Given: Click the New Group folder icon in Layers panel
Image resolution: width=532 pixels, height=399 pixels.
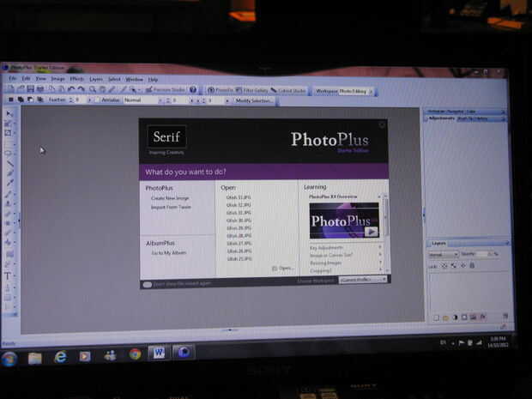Looking at the screenshot, I should click(446, 317).
